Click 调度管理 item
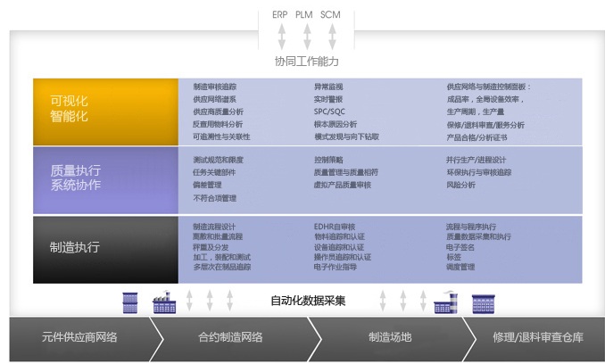Screen dimensions: 605x364 point(460,267)
